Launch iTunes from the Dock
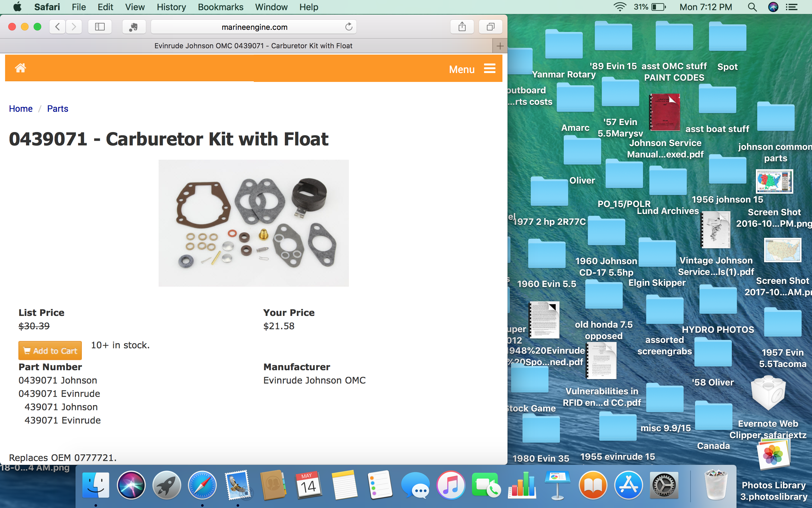This screenshot has width=812, height=508. (x=451, y=485)
